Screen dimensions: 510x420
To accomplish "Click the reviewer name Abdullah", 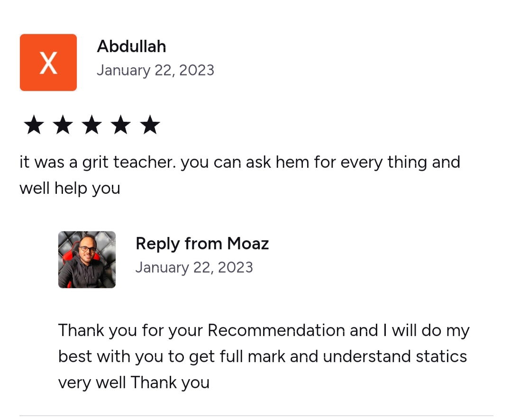I will 131,46.
